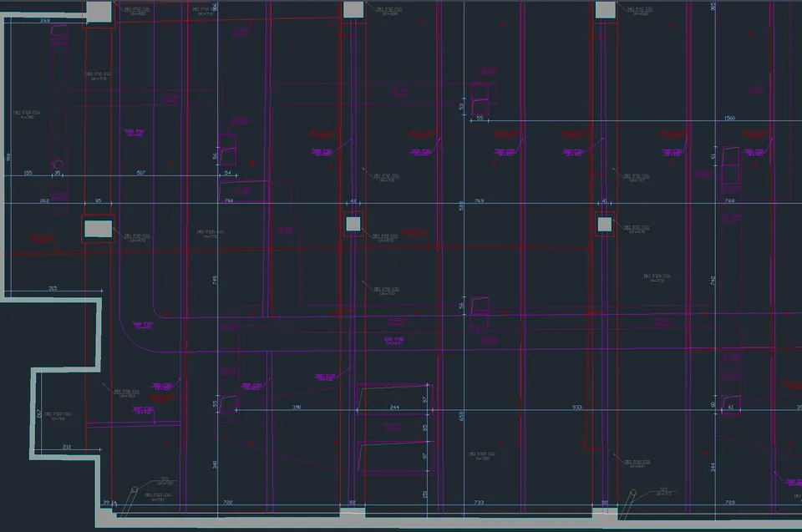
Task: Click the small circle symbol above dimension 35
Action: (x=58, y=165)
